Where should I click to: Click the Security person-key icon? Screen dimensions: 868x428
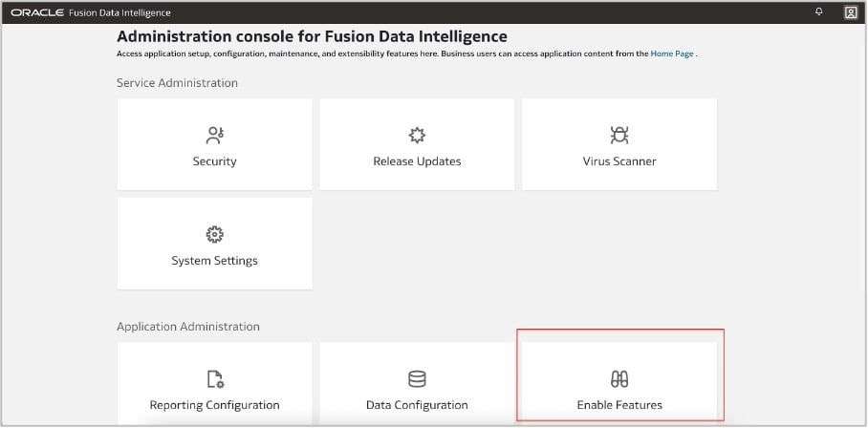[x=214, y=136]
